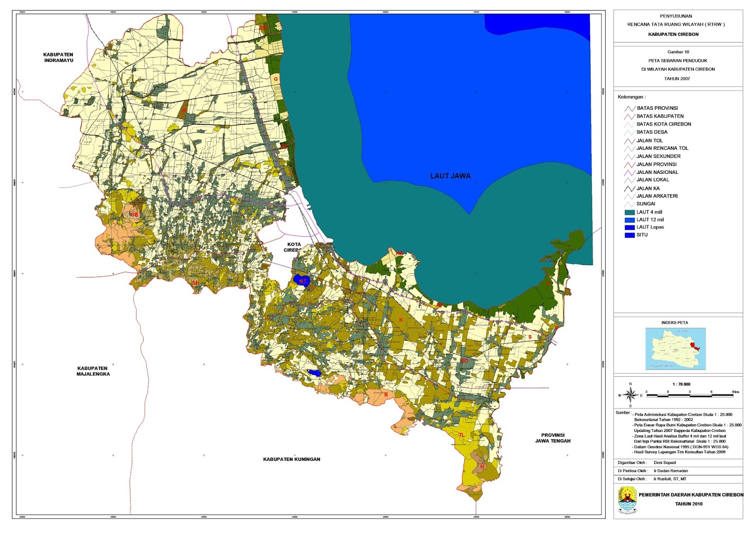Click the compass rose orientation icon
The image size is (756, 535).
(x=630, y=395)
